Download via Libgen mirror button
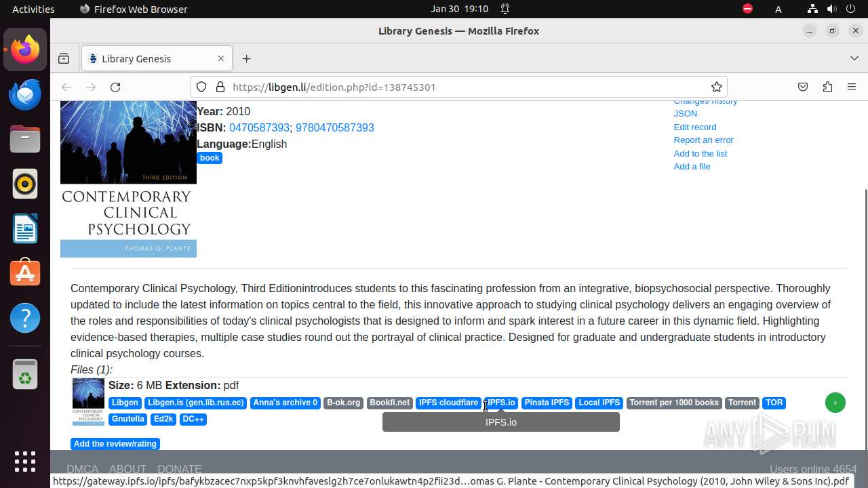Viewport: 868px width, 488px height. pyautogui.click(x=125, y=403)
